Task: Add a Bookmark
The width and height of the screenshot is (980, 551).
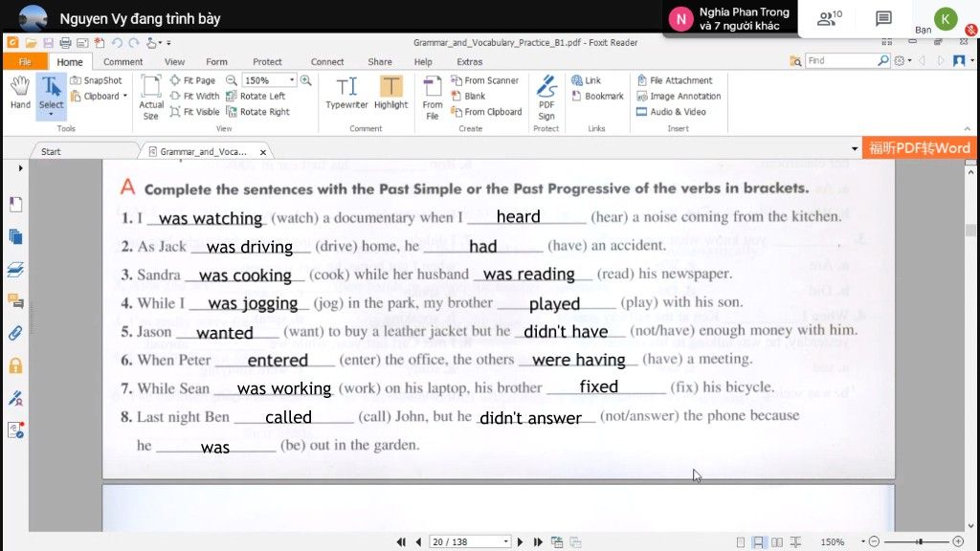Action: [597, 97]
